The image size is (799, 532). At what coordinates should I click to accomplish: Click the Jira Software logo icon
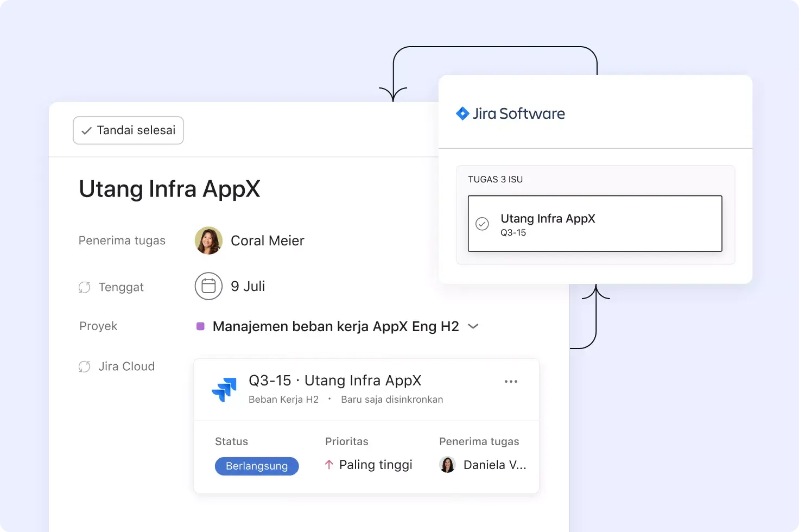coord(463,113)
